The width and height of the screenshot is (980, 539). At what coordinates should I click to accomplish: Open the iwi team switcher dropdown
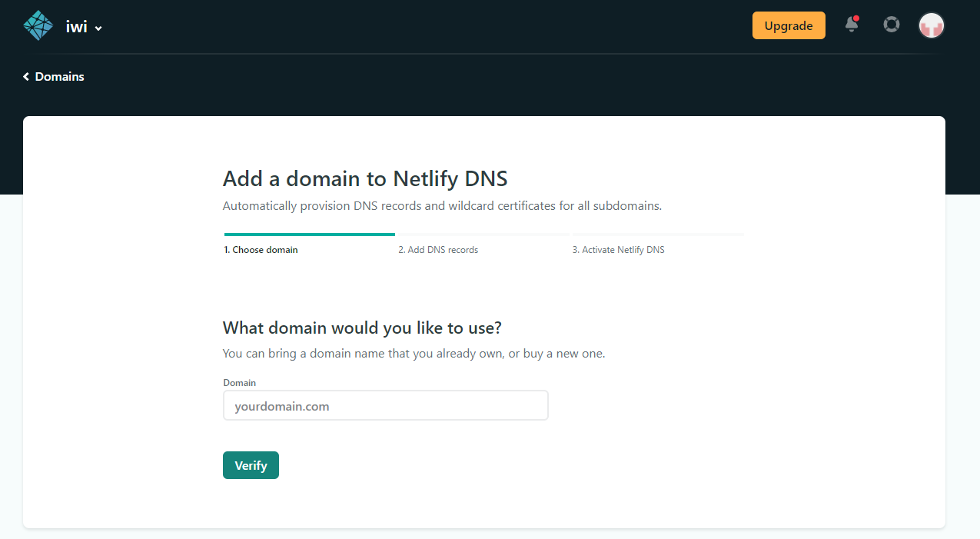pos(84,27)
